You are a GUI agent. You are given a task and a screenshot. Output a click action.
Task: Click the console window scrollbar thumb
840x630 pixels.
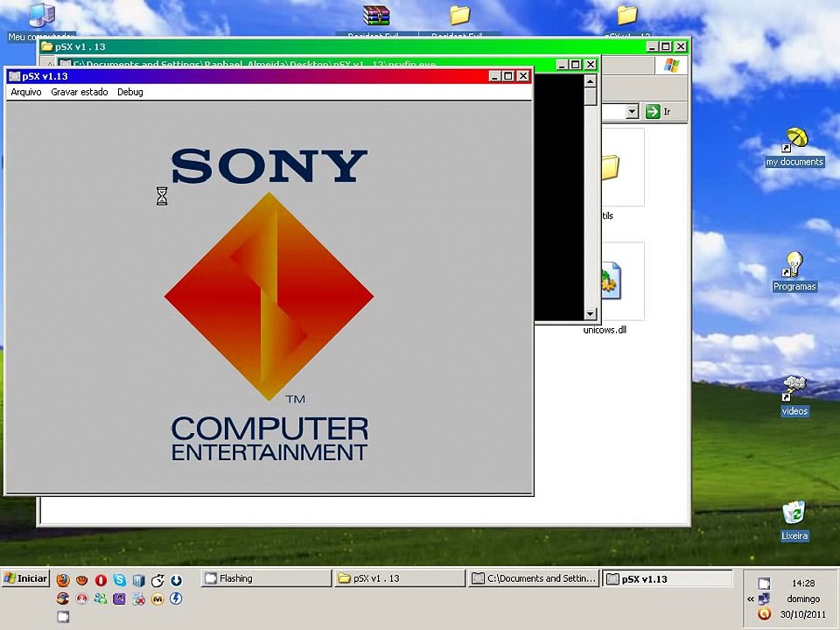[591, 97]
